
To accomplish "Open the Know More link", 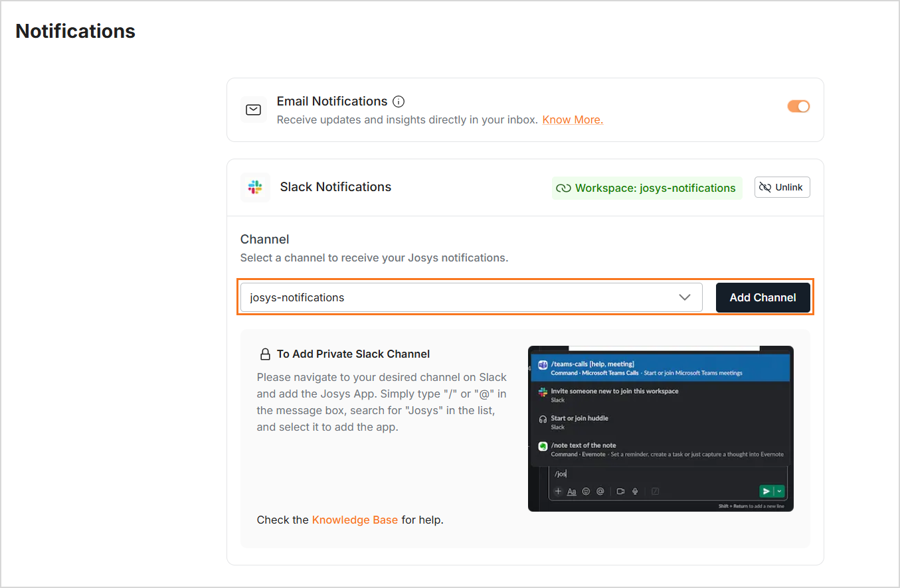I will [573, 120].
